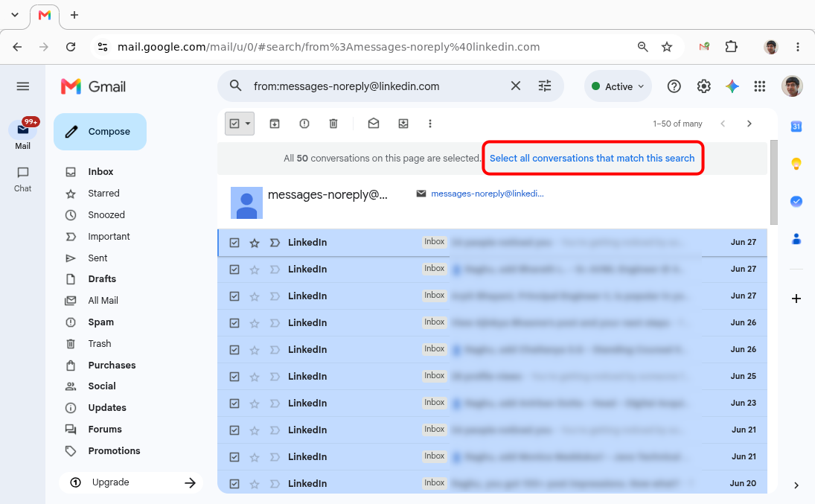Open the Contacts side panel icon
Viewport: 815px width, 504px height.
tap(796, 239)
